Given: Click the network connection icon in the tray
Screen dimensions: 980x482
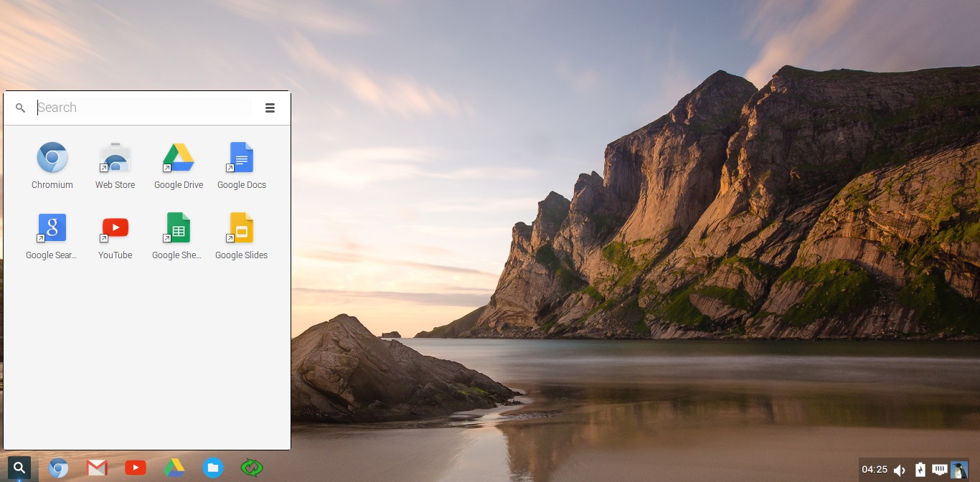Looking at the screenshot, I should click(939, 470).
